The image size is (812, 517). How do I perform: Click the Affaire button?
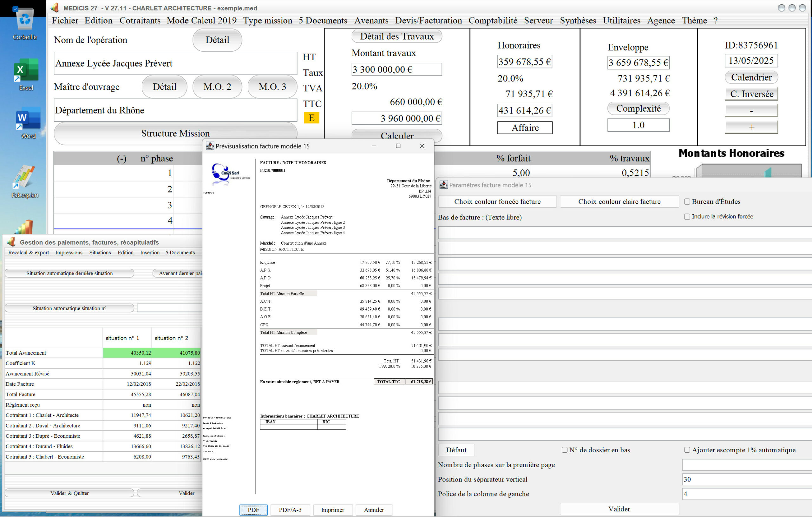[525, 128]
